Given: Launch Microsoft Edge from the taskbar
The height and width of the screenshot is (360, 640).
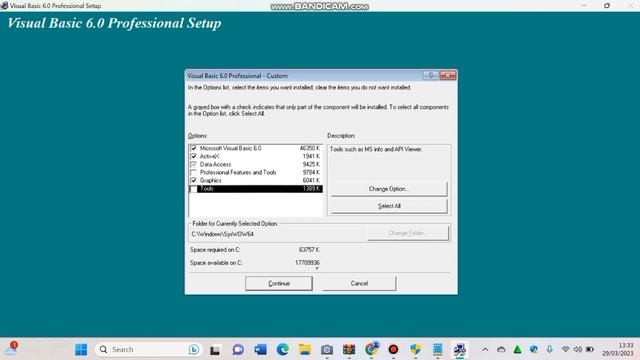Looking at the screenshot, I should click(282, 350).
